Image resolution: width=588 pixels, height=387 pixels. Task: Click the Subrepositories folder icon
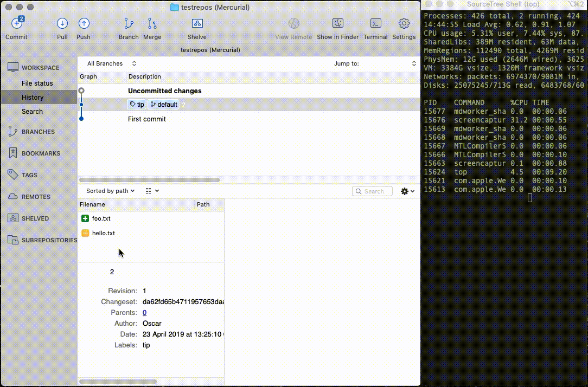(13, 240)
